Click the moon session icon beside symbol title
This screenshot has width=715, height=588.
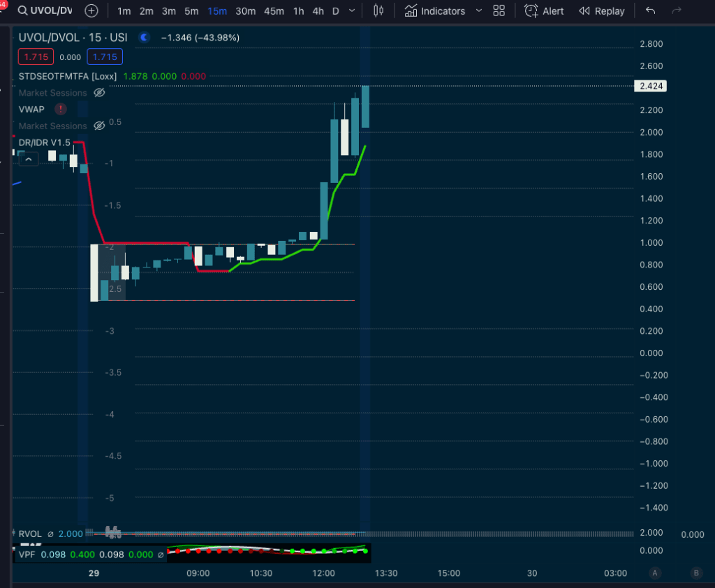tap(145, 38)
